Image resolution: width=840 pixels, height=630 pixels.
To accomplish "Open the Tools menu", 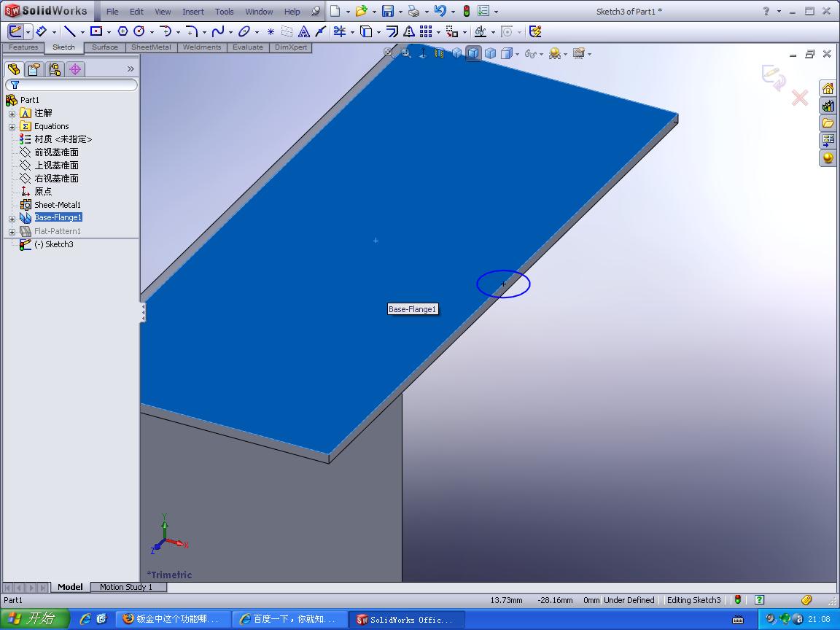I will point(225,11).
